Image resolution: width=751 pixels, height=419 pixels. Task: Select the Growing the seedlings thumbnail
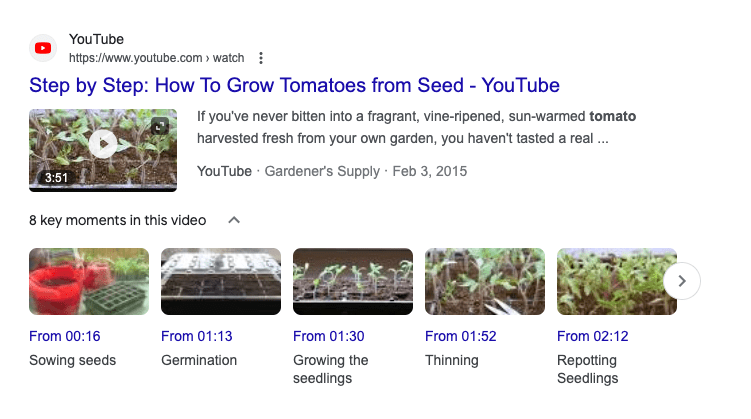pos(353,282)
